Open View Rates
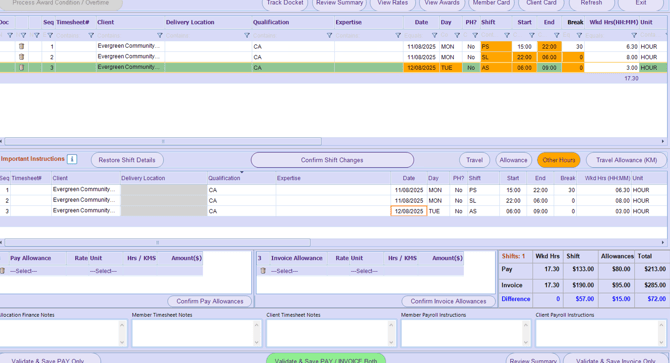The width and height of the screenshot is (670, 363). (x=392, y=3)
